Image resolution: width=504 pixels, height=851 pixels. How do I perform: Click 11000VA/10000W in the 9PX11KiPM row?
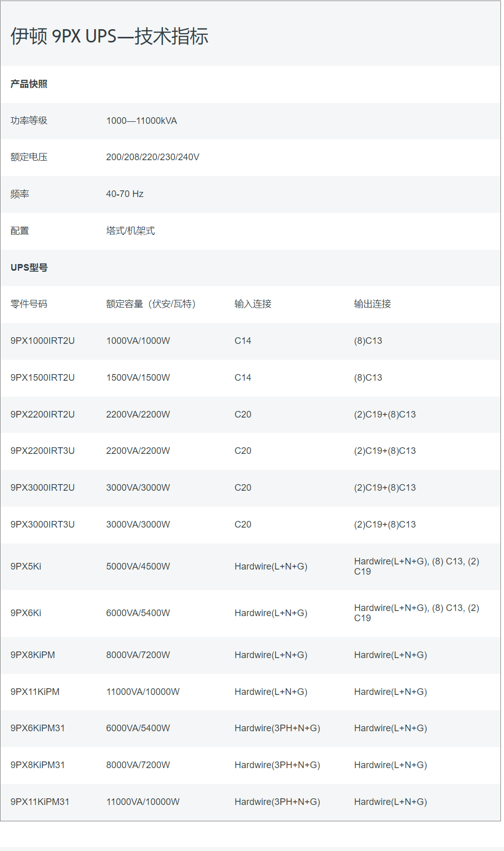143,692
